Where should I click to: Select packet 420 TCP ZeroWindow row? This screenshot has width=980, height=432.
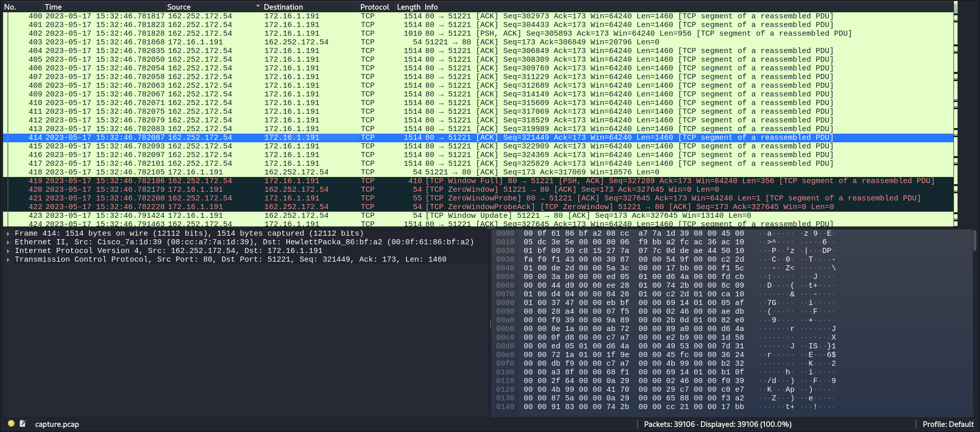[478, 190]
